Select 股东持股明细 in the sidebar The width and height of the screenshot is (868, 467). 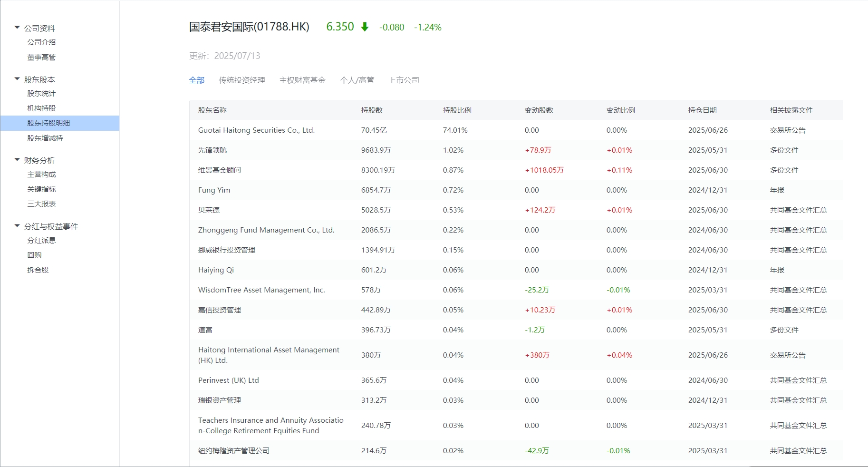point(60,123)
